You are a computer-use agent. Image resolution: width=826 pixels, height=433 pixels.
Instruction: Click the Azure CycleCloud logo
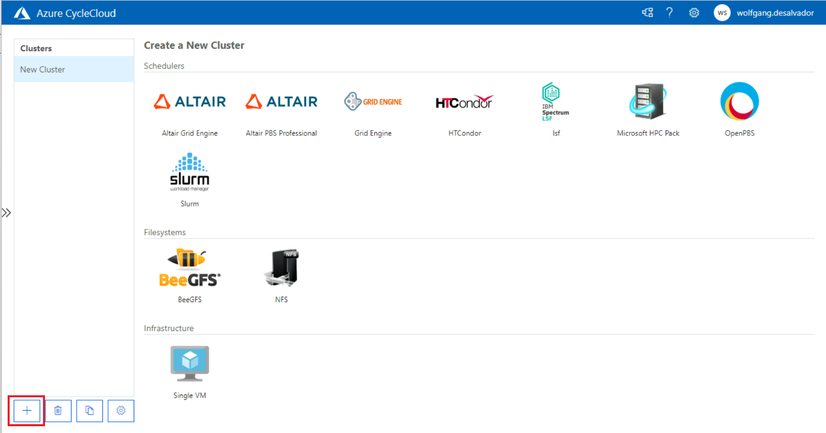pos(22,13)
